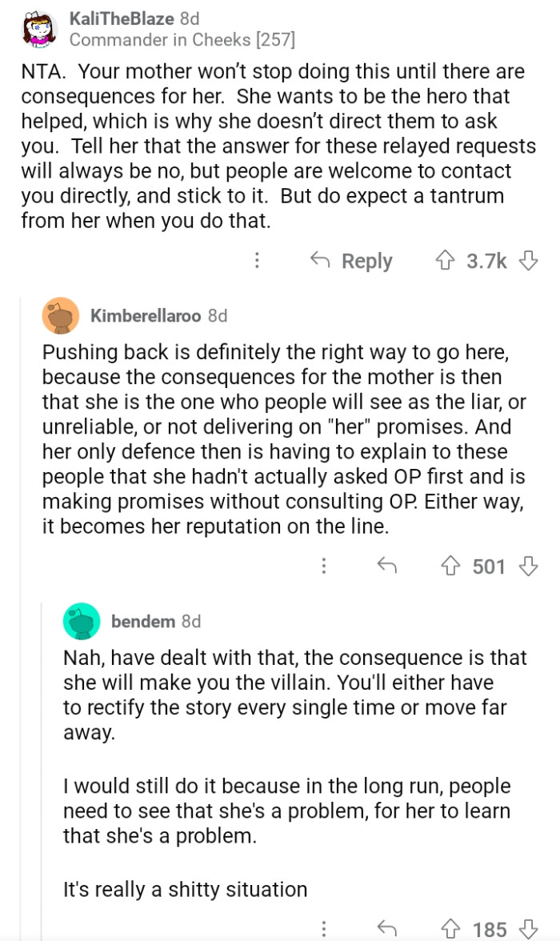The image size is (560, 941).
Task: Open the overflow menu on Kimberellaroo's comment
Action: (x=324, y=567)
